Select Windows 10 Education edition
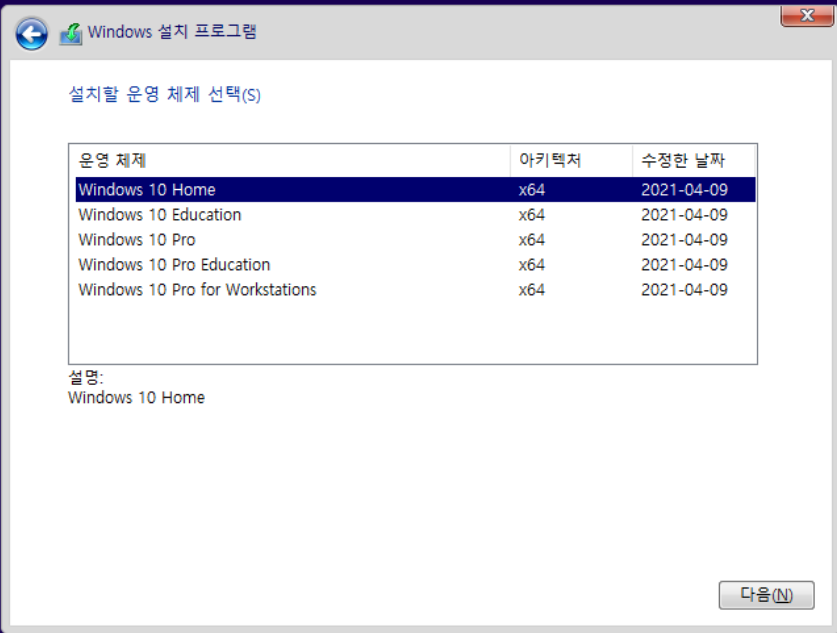The image size is (837, 633). coord(415,215)
